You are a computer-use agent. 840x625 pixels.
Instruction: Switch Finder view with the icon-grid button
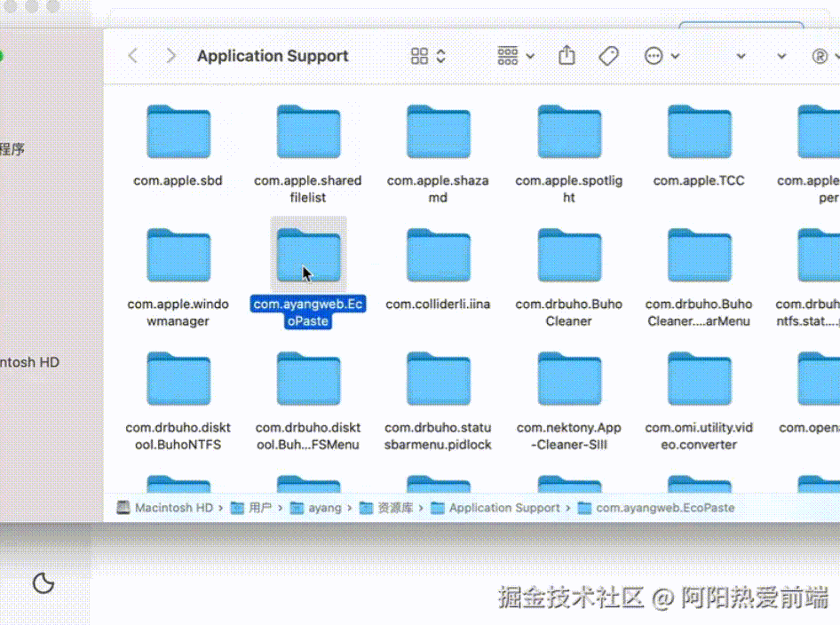click(x=427, y=56)
